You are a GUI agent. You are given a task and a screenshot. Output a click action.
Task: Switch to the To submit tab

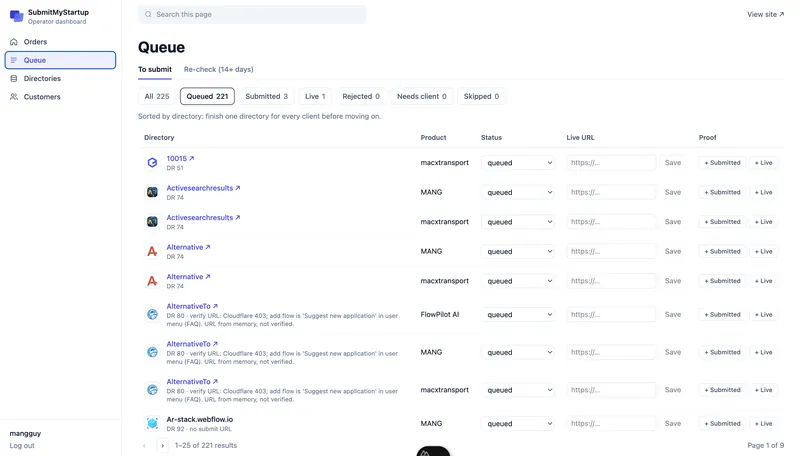click(x=155, y=69)
